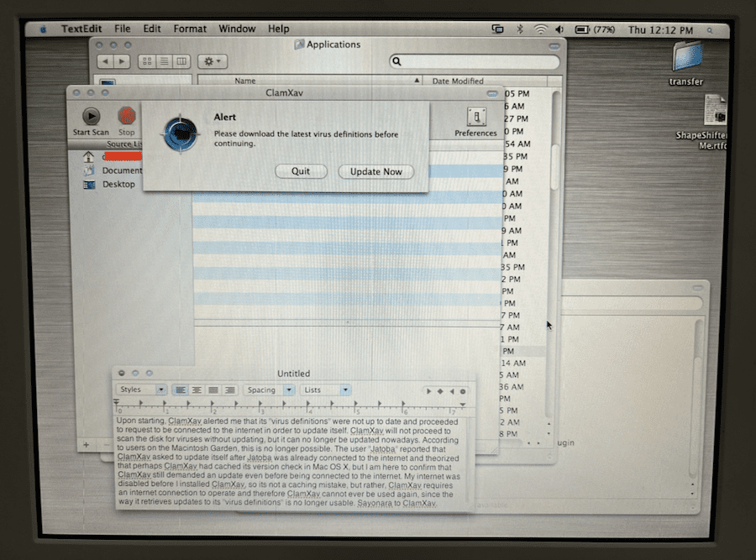Open the Lists dropdown in TextEdit
Image resolution: width=756 pixels, height=560 pixels.
[x=325, y=390]
